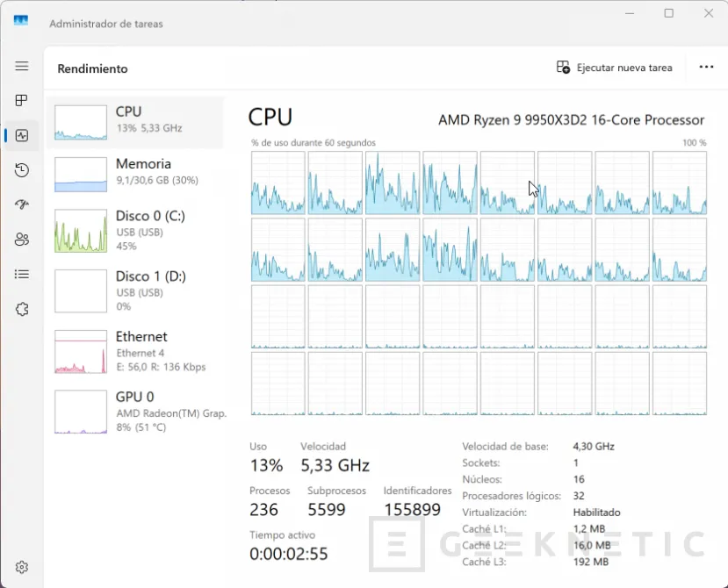This screenshot has width=728, height=588.
Task: Click the Procesos count 236
Action: 263,510
